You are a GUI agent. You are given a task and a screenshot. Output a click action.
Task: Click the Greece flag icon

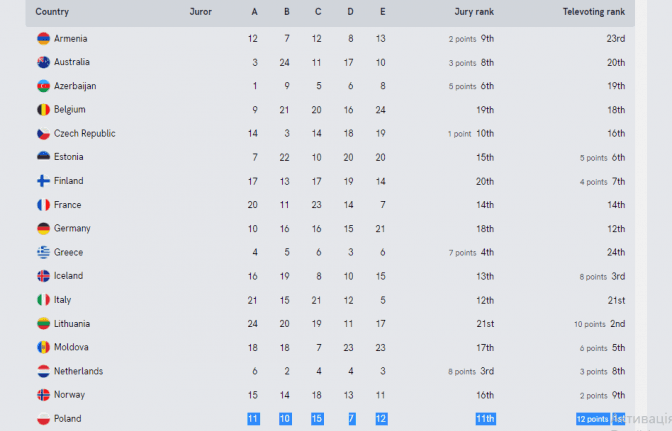pos(43,252)
